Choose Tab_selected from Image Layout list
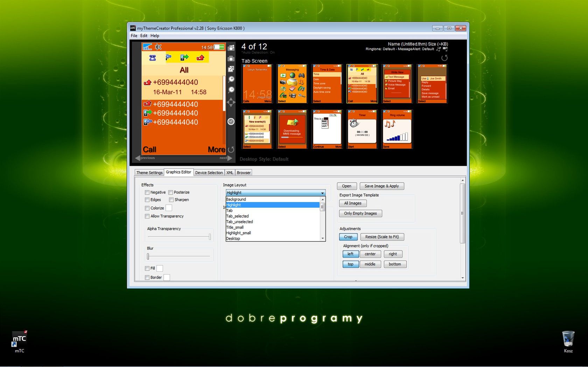This screenshot has width=588, height=367. (273, 216)
